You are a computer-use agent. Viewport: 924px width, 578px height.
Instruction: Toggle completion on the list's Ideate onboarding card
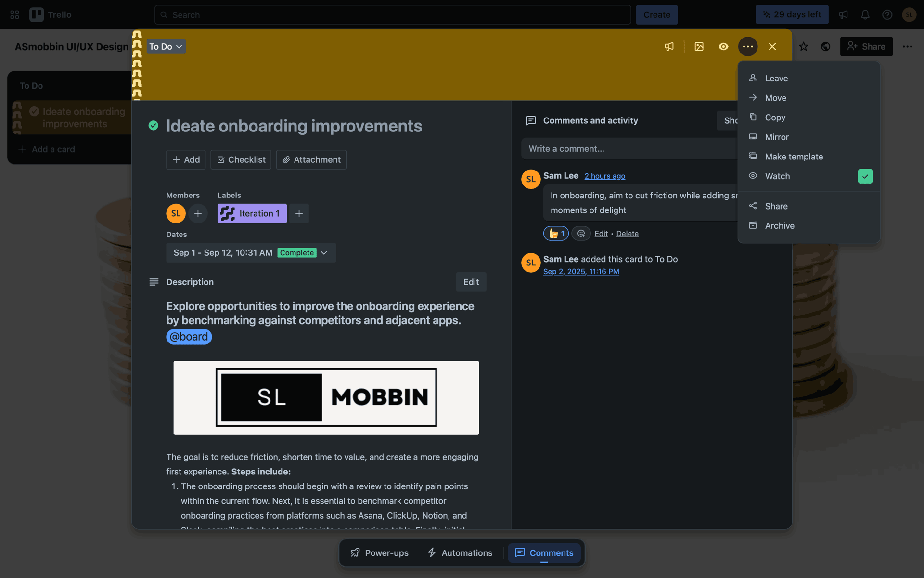[x=34, y=111]
